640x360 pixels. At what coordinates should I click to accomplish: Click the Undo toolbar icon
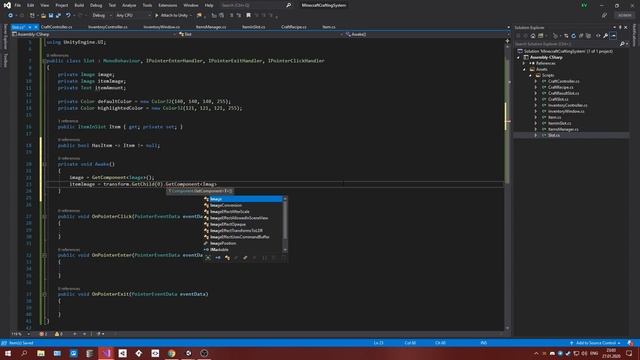(68, 16)
